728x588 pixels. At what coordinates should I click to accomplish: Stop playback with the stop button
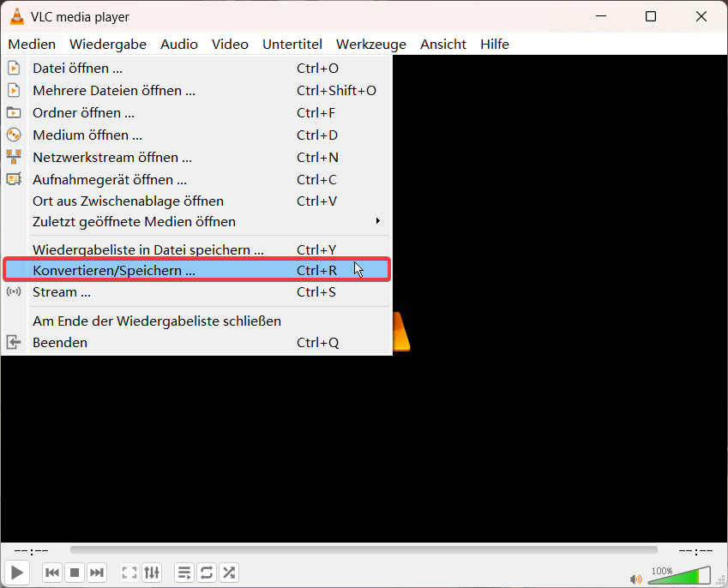[75, 573]
